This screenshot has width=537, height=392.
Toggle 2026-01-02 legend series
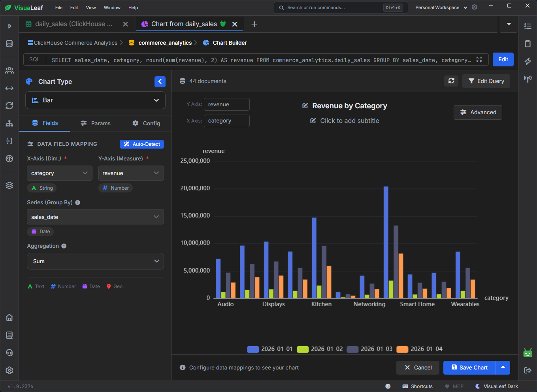[x=320, y=349]
